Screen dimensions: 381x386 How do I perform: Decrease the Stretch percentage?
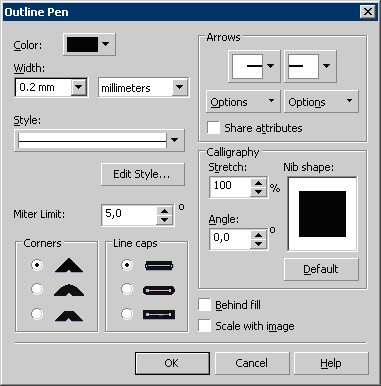click(258, 192)
